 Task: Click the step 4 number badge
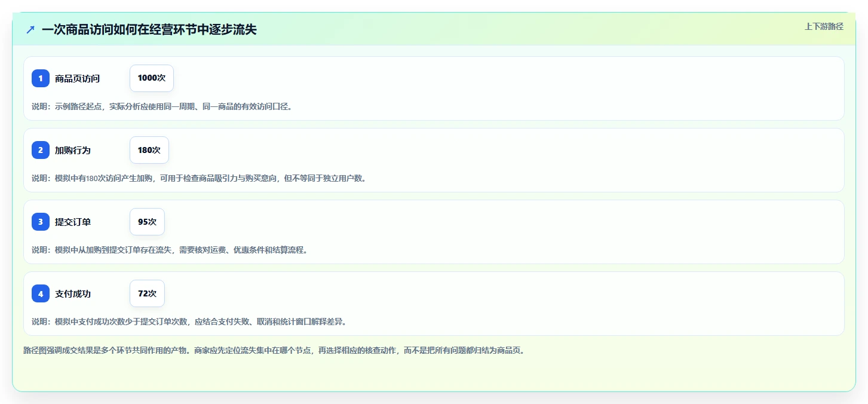[41, 293]
